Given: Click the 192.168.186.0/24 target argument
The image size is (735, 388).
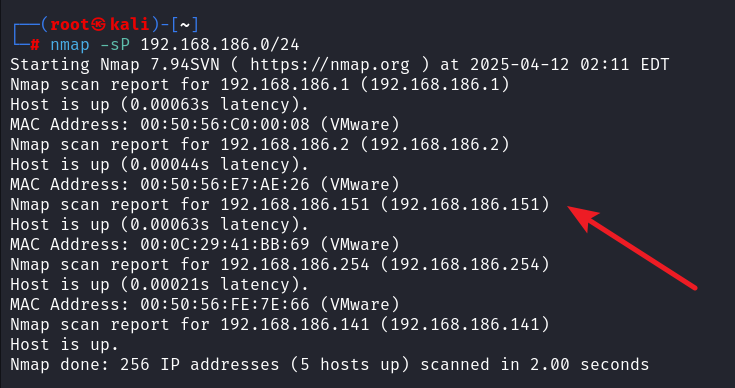Looking at the screenshot, I should pyautogui.click(x=219, y=45).
